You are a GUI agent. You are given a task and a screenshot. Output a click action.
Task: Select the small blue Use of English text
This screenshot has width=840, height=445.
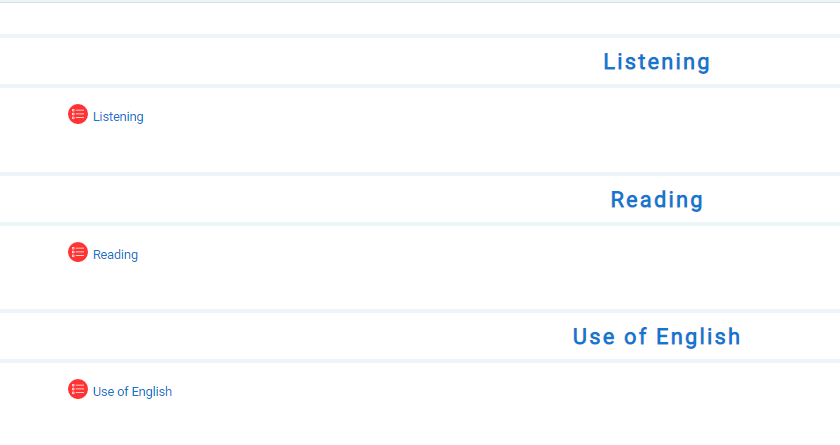coord(132,392)
